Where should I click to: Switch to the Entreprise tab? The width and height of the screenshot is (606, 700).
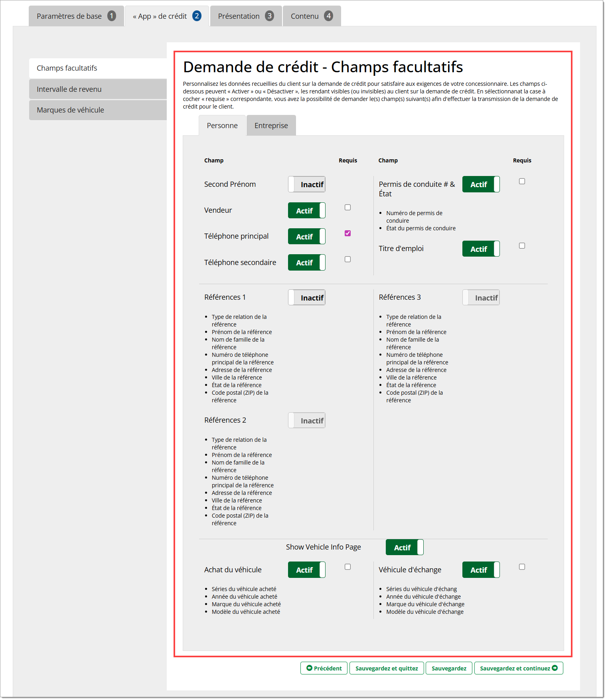pyautogui.click(x=271, y=126)
